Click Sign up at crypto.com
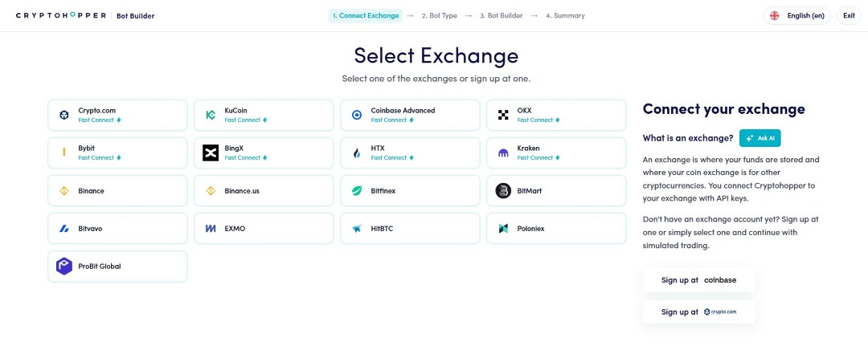Image resolution: width=868 pixels, height=362 pixels. [x=698, y=311]
